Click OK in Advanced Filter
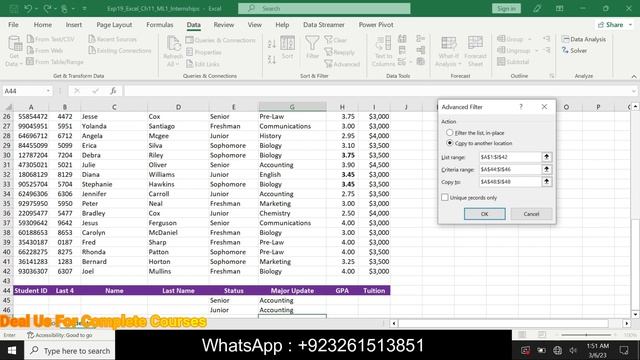Image resolution: width=640 pixels, height=360 pixels. [x=484, y=214]
